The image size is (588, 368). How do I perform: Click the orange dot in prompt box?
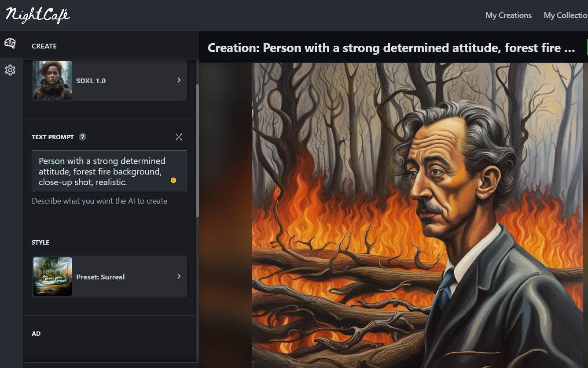[173, 180]
